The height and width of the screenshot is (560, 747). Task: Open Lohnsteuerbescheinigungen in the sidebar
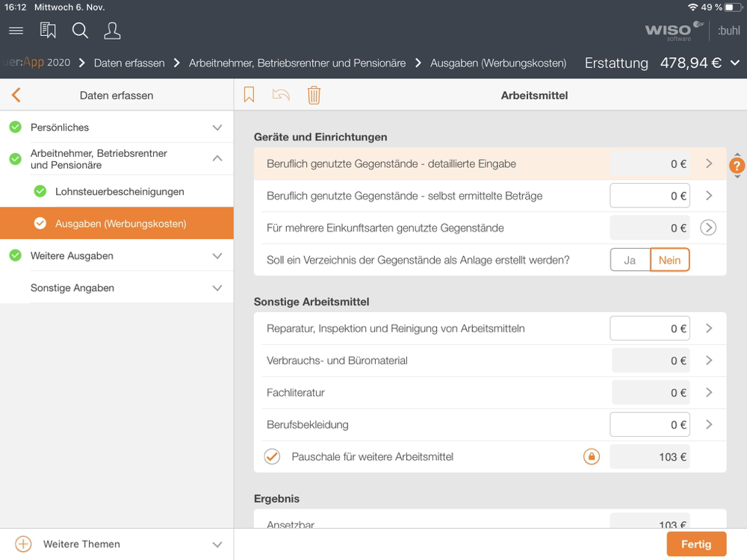(x=120, y=192)
